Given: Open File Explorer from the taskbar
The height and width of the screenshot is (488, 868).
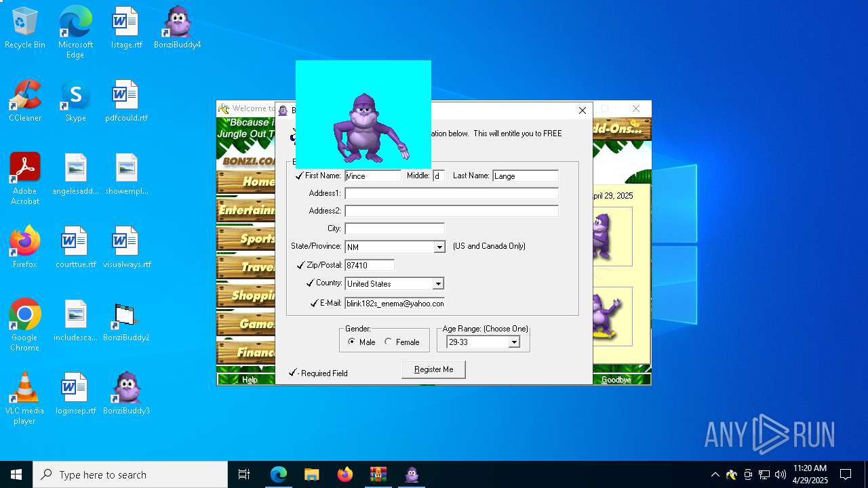Looking at the screenshot, I should point(311,474).
